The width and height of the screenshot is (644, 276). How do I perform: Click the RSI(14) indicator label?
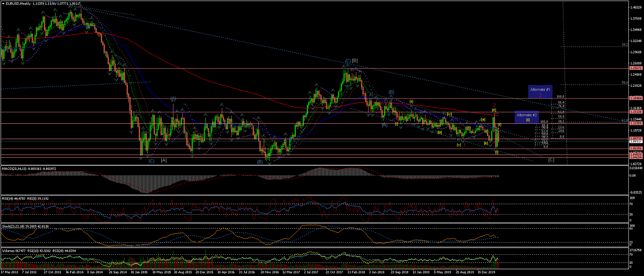tap(9, 197)
